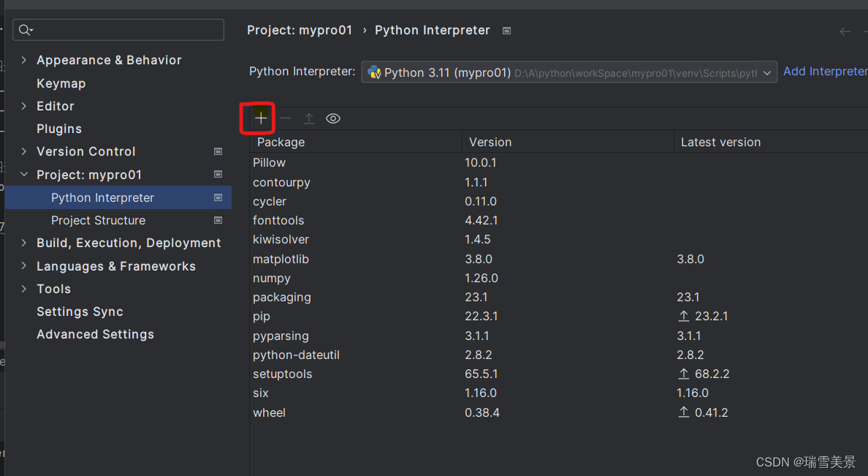
Task: Click the project-level icon next to Version Control
Action: (218, 151)
